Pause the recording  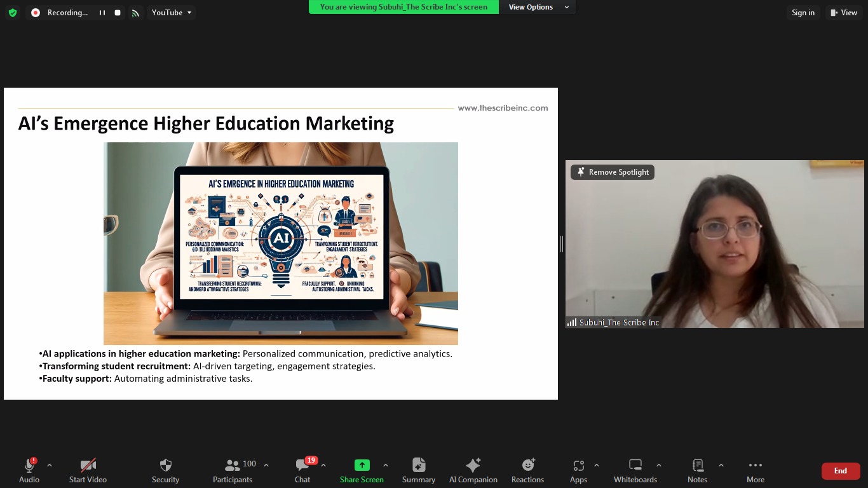[102, 13]
